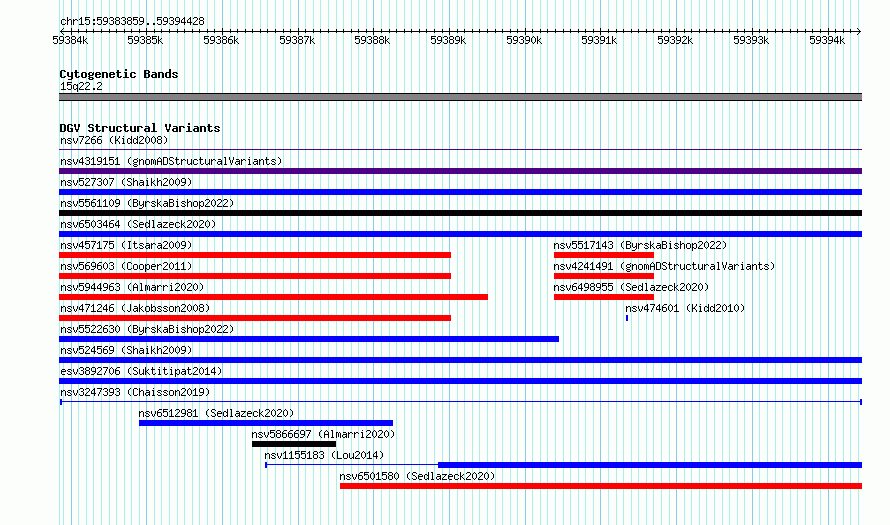The image size is (890, 525).
Task: Click nsv1155183 (Lou2014) label
Action: pyautogui.click(x=324, y=455)
